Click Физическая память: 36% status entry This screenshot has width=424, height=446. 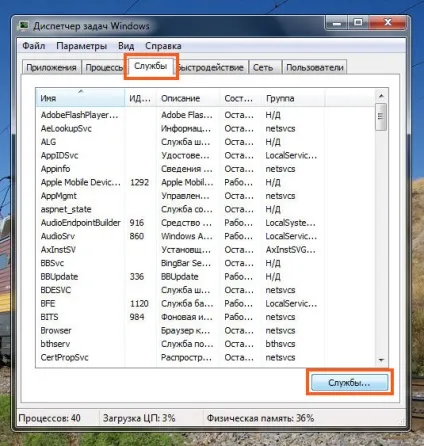(260, 418)
